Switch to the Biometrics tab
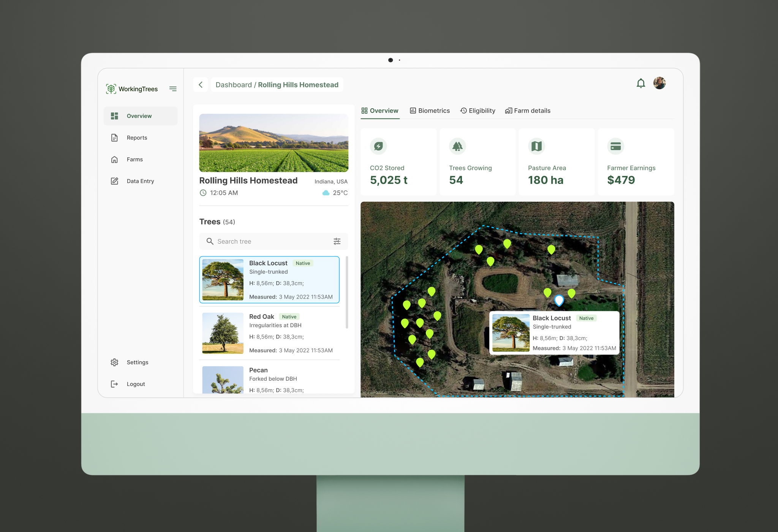The image size is (778, 532). click(x=430, y=111)
